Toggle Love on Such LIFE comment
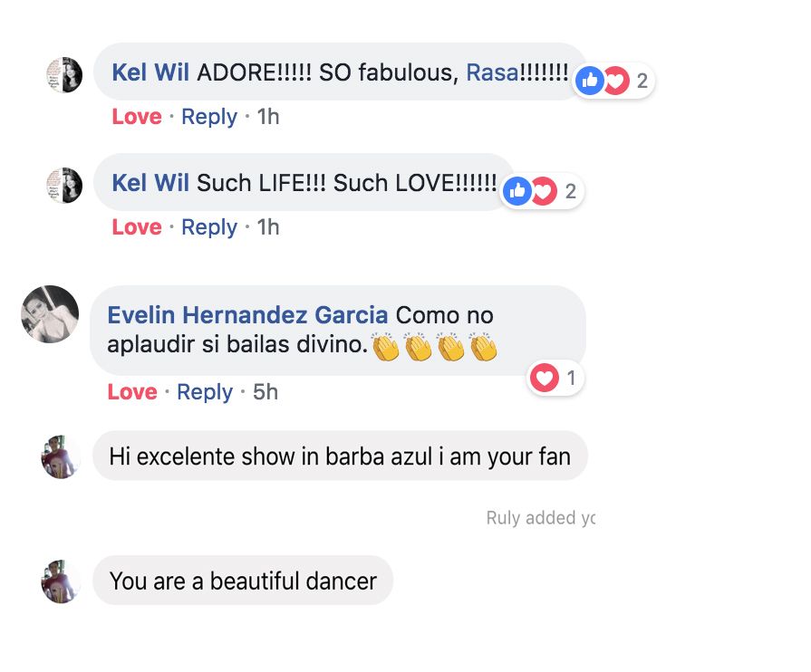This screenshot has width=811, height=672. click(x=137, y=227)
